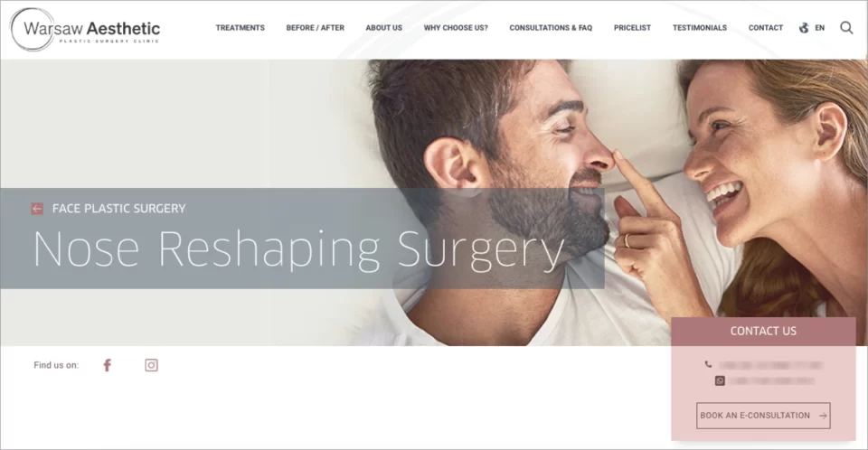Click the phone icon in Contact Us
This screenshot has height=450, width=868.
(x=708, y=364)
